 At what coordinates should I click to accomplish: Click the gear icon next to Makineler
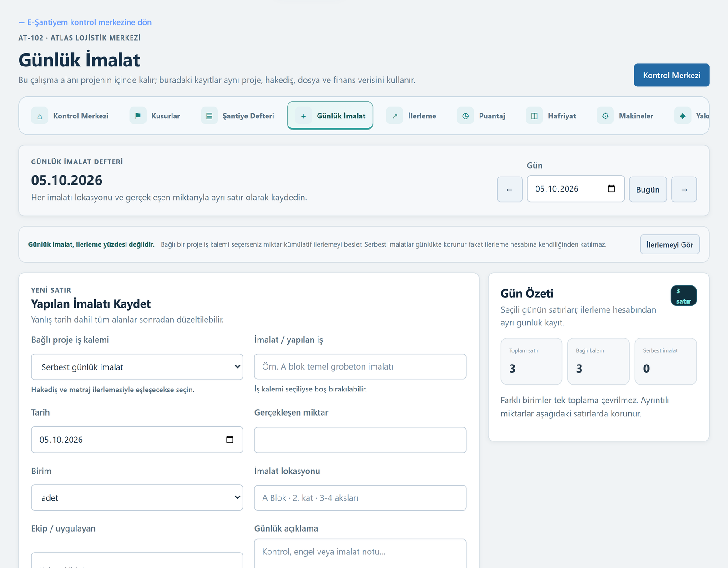tap(605, 116)
